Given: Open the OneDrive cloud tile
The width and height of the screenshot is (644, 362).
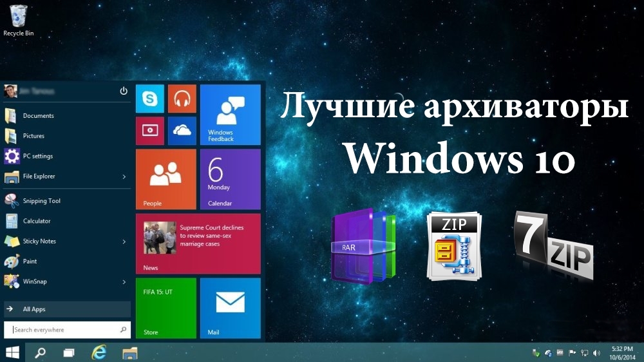Looking at the screenshot, I should coord(182,131).
